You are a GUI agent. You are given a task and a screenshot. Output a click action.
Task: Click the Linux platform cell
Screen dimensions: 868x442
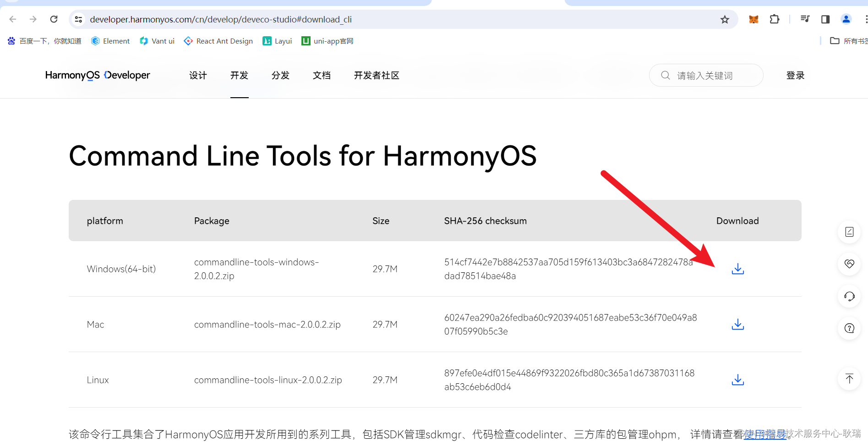pos(98,380)
